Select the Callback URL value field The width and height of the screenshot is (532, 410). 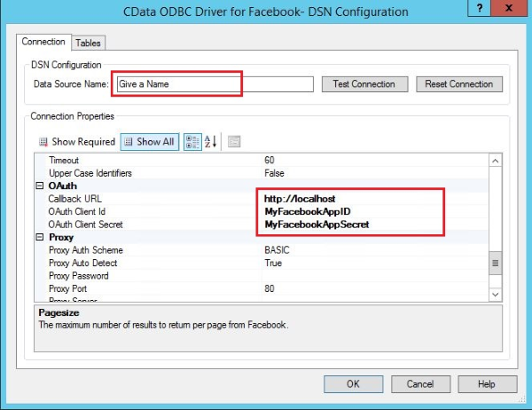click(x=372, y=200)
